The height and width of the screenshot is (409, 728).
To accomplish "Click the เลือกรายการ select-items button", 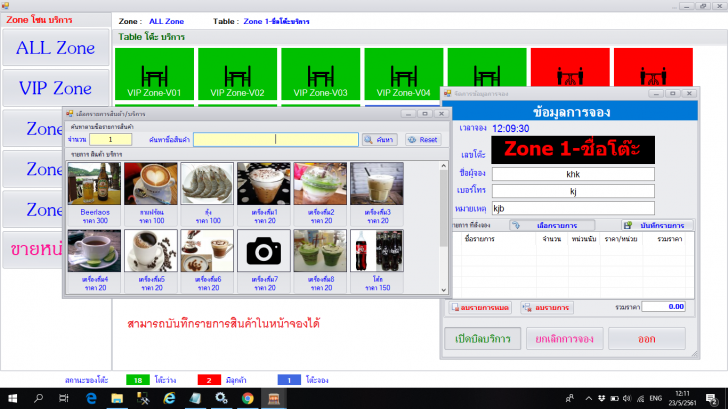I will (552, 225).
